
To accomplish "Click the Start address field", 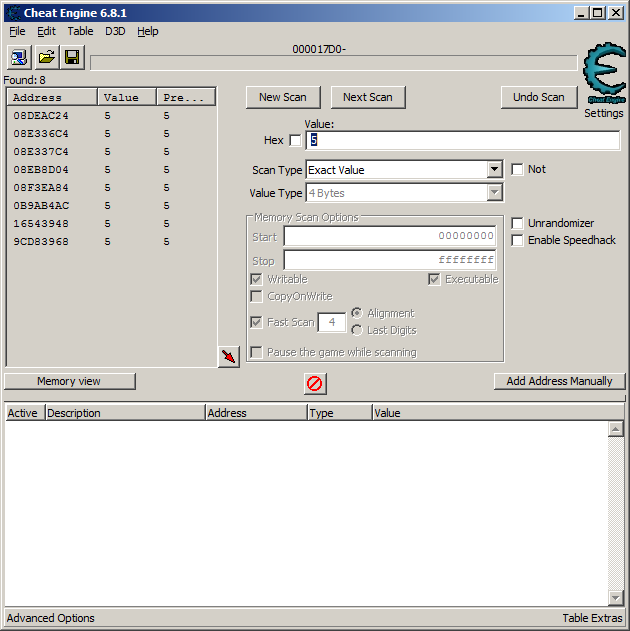I will (x=390, y=236).
